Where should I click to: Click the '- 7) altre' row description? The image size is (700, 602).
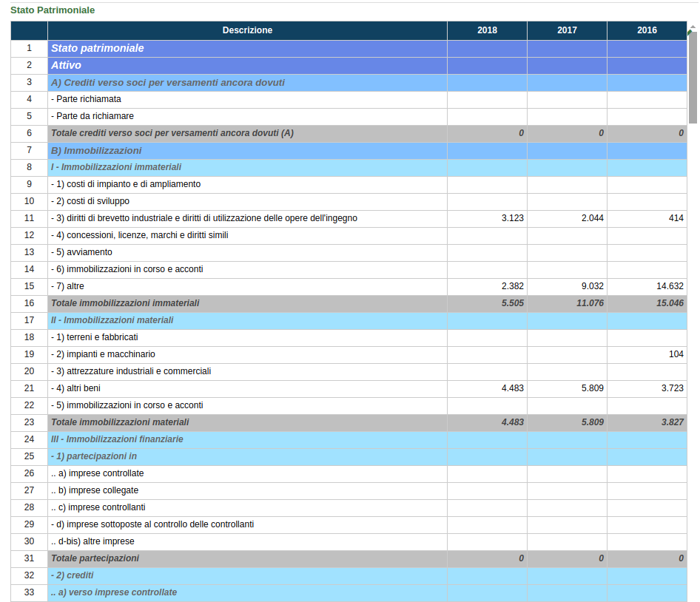(x=67, y=286)
